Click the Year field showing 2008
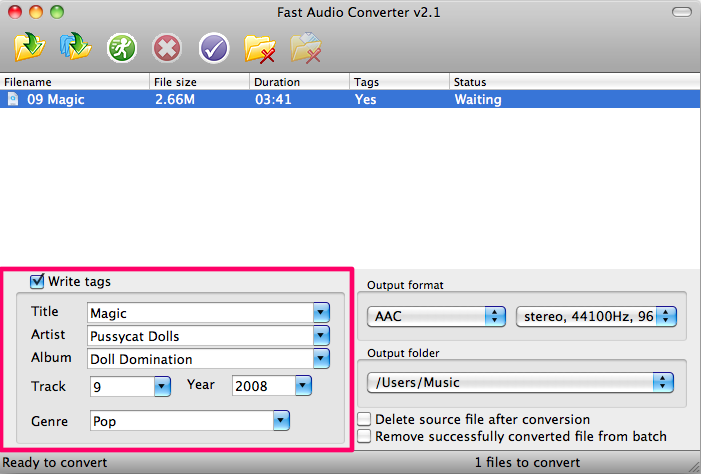 (264, 385)
